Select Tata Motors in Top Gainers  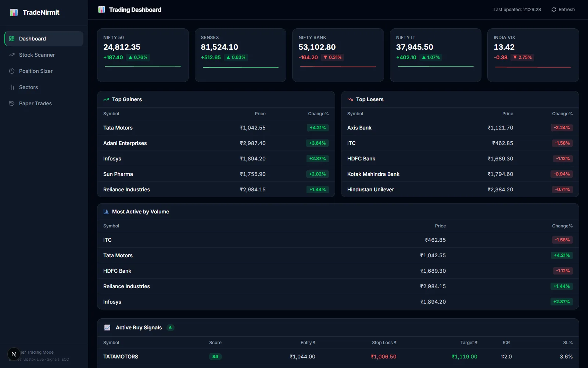(216, 128)
